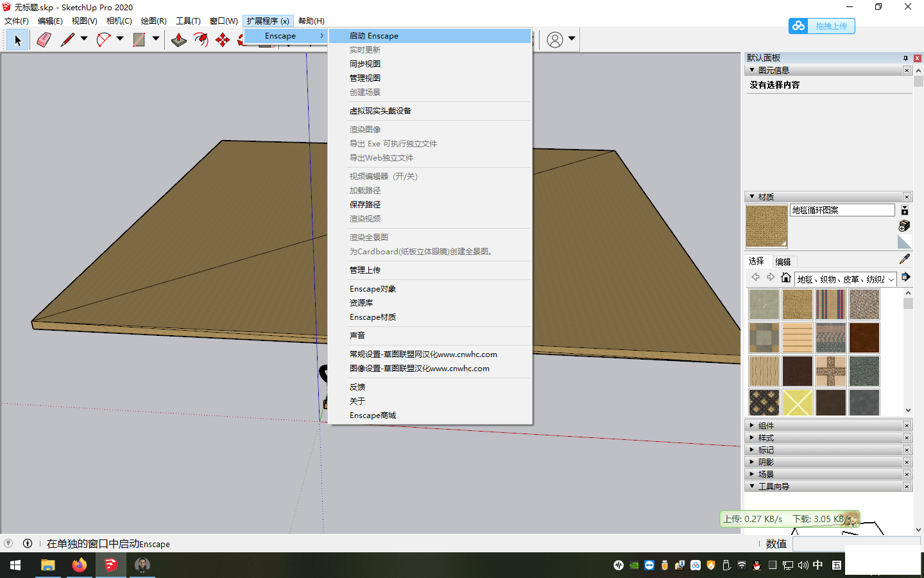Viewport: 924px width, 578px height.
Task: Choose 保存路径 menu entry
Action: coord(430,205)
